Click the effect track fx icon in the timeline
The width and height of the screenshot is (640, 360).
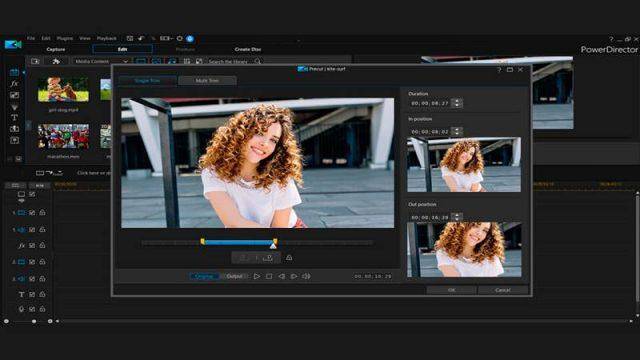pyautogui.click(x=21, y=246)
